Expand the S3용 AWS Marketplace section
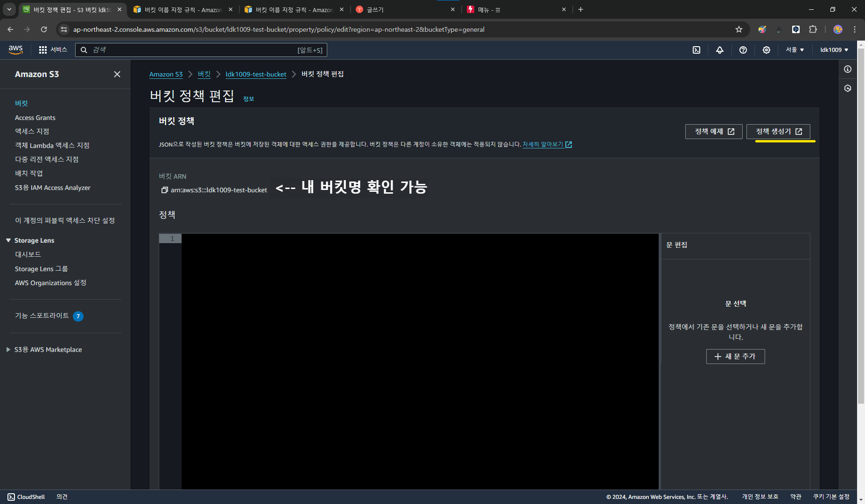The image size is (865, 504). pos(8,350)
